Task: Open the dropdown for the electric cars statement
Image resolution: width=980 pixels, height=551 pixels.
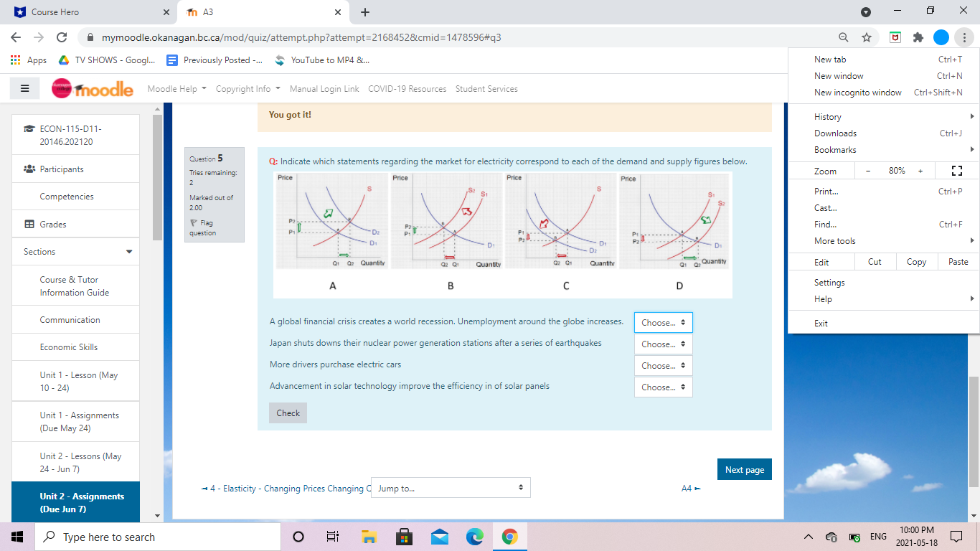Action: 664,366
